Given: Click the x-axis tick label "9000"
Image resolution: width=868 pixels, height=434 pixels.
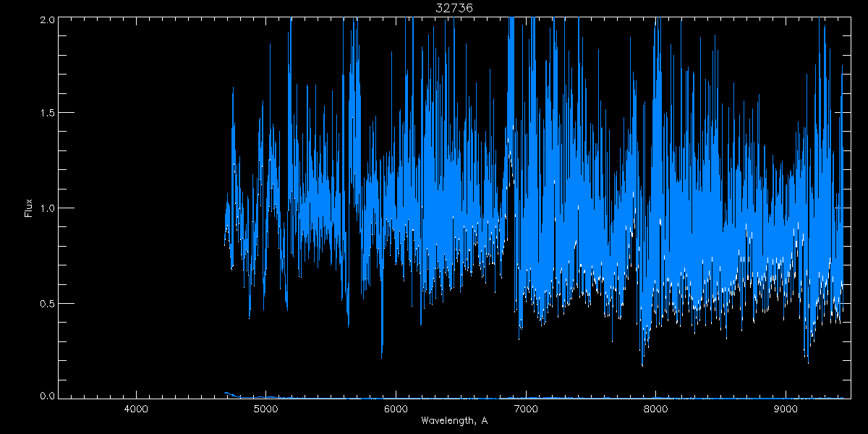Looking at the screenshot, I should pyautogui.click(x=786, y=409).
